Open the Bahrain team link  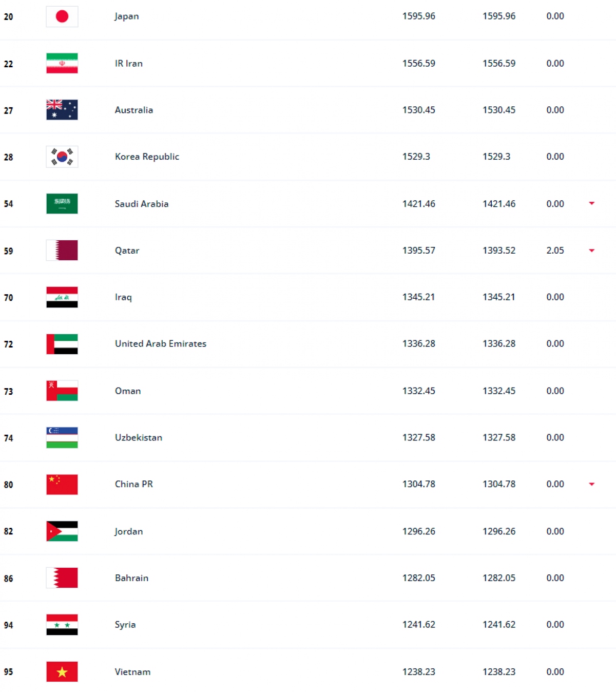coord(131,578)
